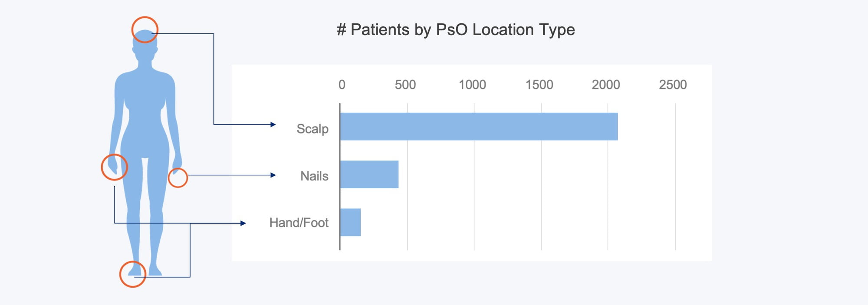Screen dimensions: 868x305
Task: Click the arrowhead pointing to Nails
Action: pyautogui.click(x=273, y=175)
